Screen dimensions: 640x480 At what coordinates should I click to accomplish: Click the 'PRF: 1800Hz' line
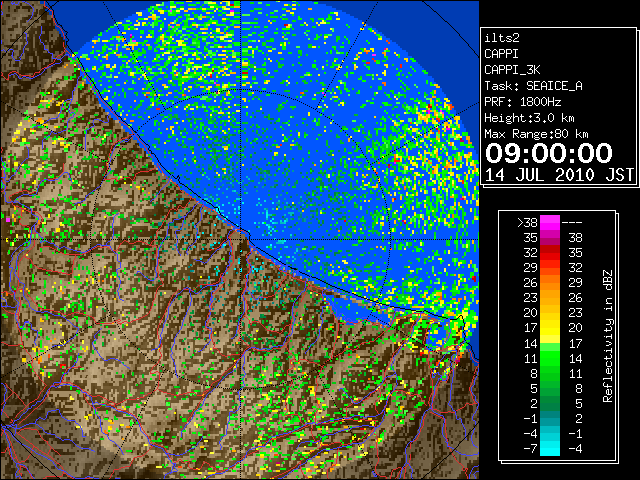tap(522, 102)
